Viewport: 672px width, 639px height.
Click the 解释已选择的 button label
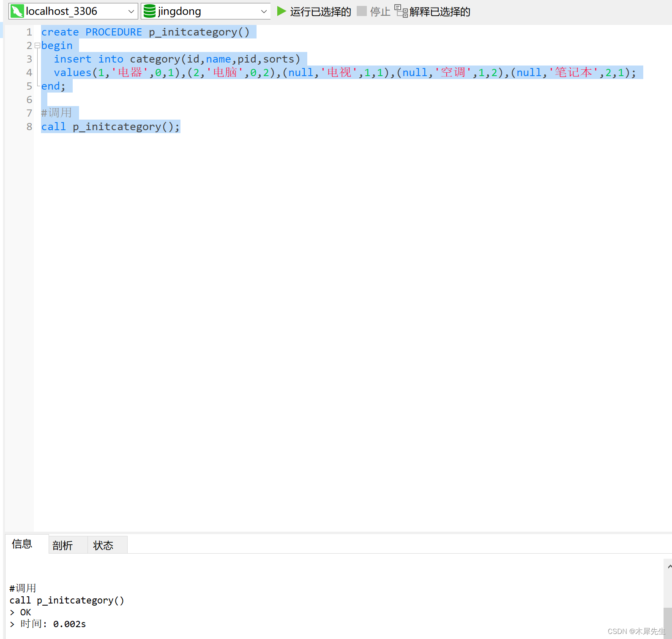(x=440, y=12)
